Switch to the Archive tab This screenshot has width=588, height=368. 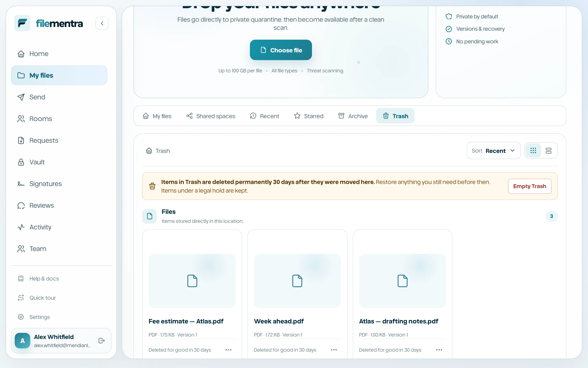point(353,116)
